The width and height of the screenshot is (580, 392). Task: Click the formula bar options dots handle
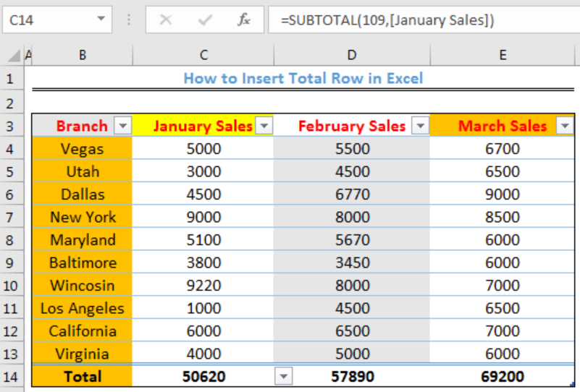pyautogui.click(x=129, y=20)
